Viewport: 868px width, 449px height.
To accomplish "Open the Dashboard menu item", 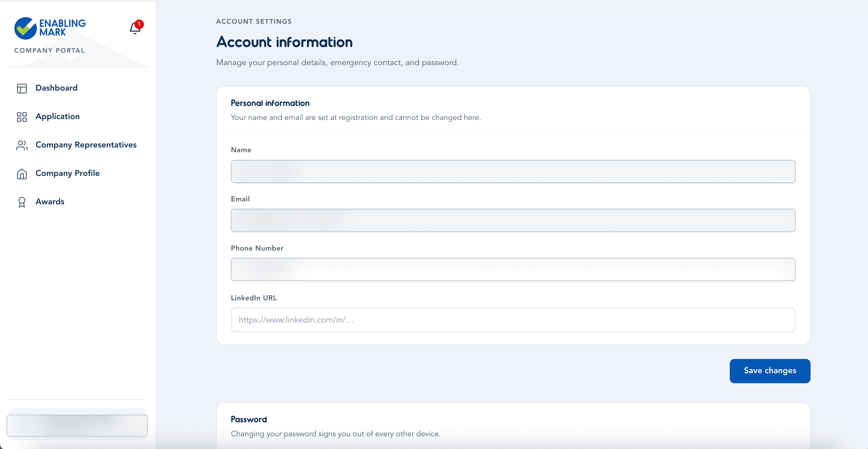I will pos(57,88).
